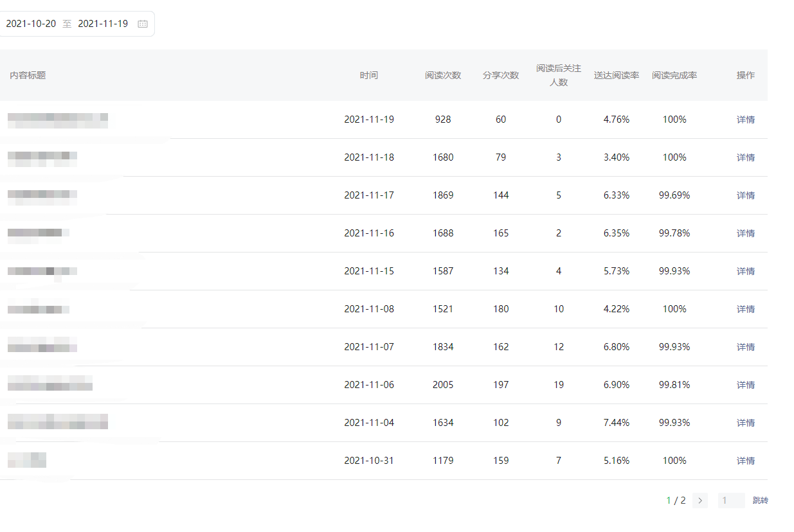Click the read count 1869

(x=443, y=195)
